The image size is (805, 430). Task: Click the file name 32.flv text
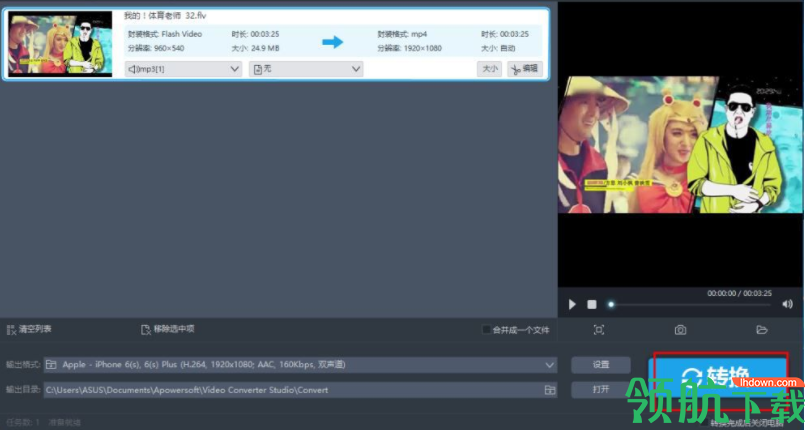coord(165,16)
